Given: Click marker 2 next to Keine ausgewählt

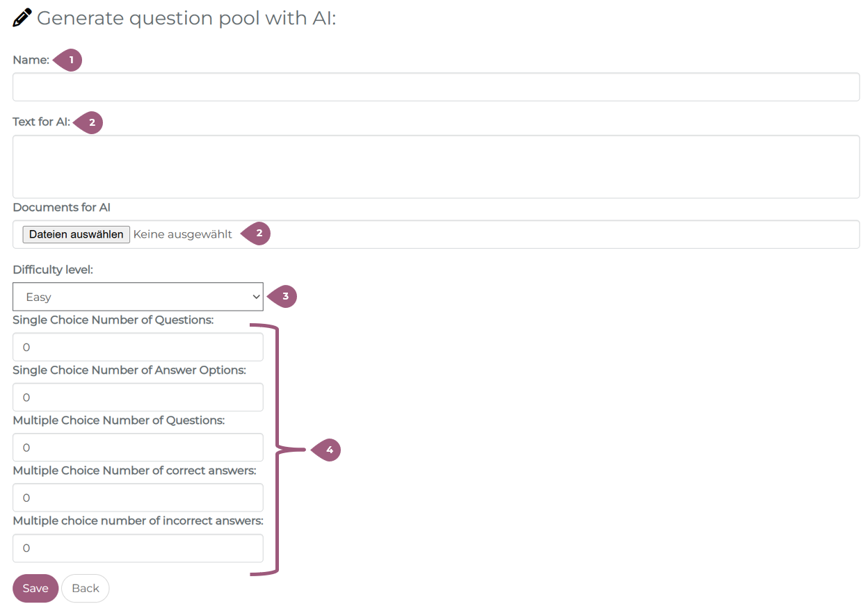Looking at the screenshot, I should [257, 234].
